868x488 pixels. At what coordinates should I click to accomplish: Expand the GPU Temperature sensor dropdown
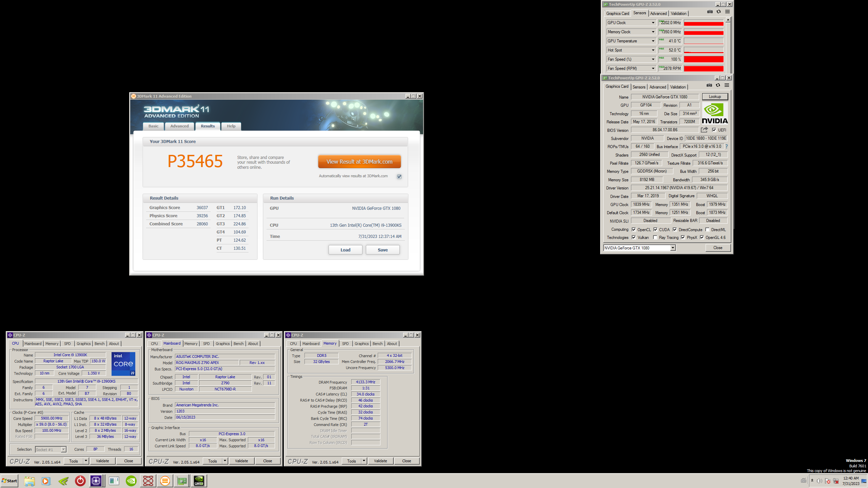click(x=653, y=41)
